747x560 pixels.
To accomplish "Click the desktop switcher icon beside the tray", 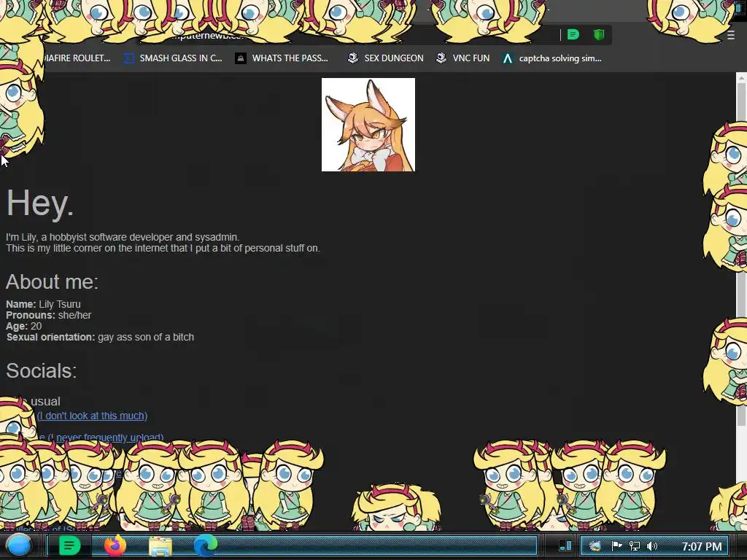I will (x=565, y=545).
